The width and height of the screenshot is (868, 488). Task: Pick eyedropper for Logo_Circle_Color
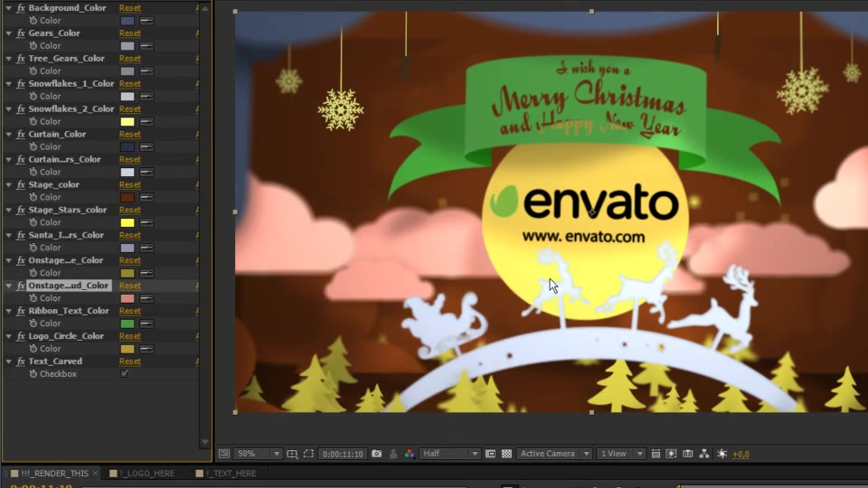click(146, 349)
